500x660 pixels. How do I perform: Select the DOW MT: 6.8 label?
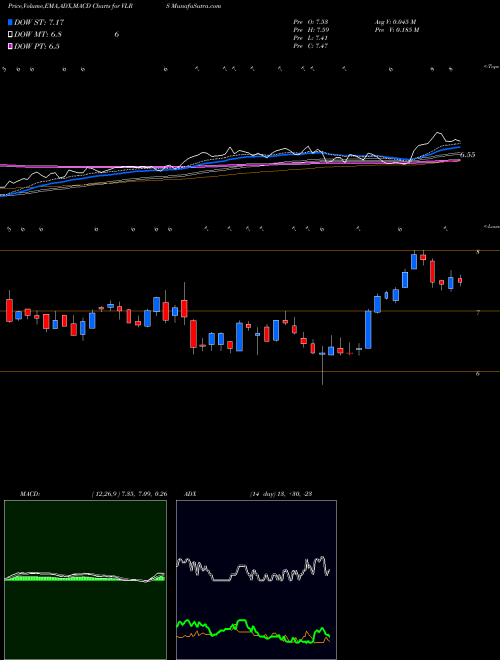point(38,34)
